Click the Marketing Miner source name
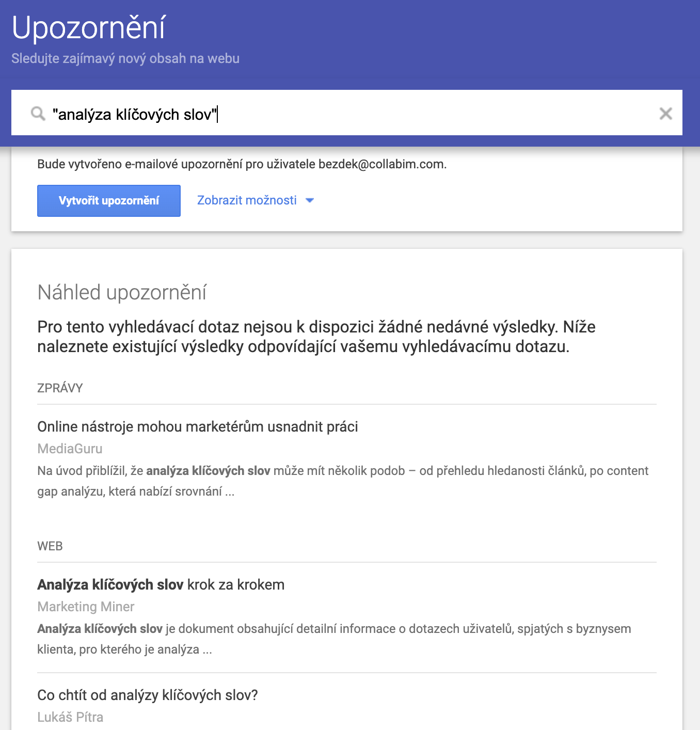 tap(86, 607)
